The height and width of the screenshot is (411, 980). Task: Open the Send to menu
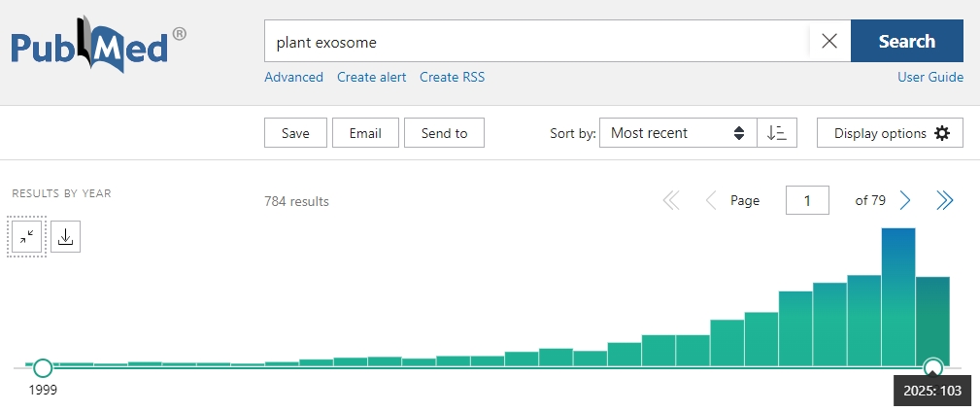(x=444, y=133)
